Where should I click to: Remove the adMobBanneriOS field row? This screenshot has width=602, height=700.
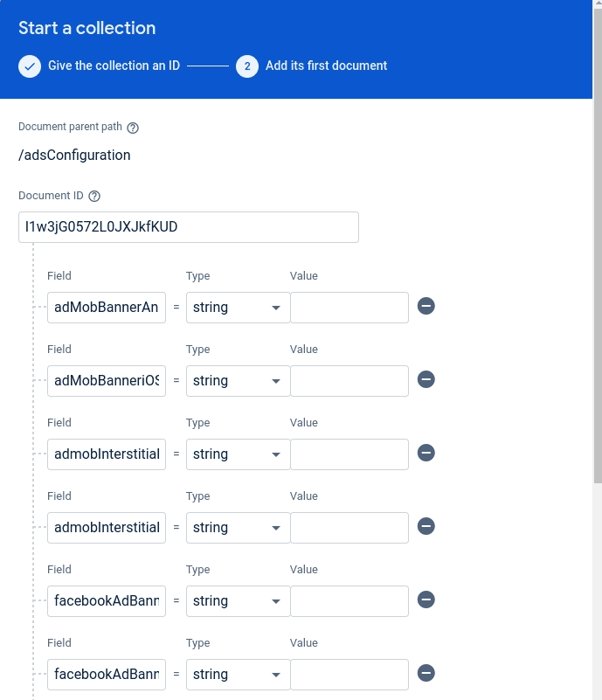426,379
